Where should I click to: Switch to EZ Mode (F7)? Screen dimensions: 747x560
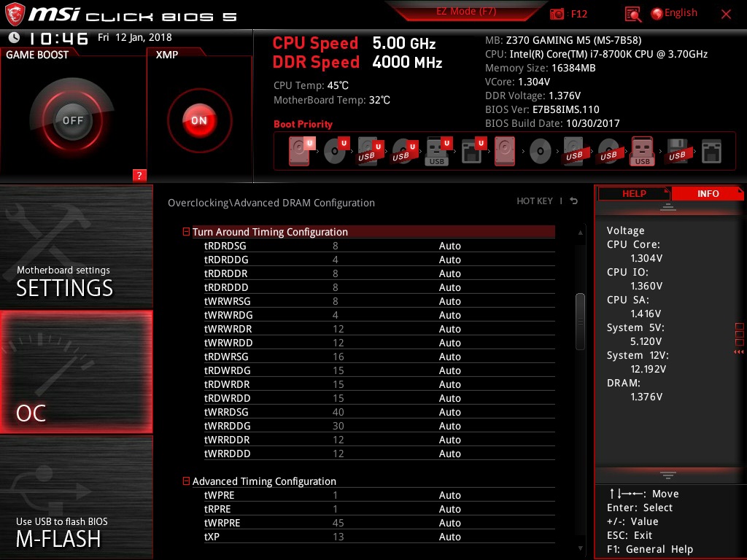tap(466, 11)
